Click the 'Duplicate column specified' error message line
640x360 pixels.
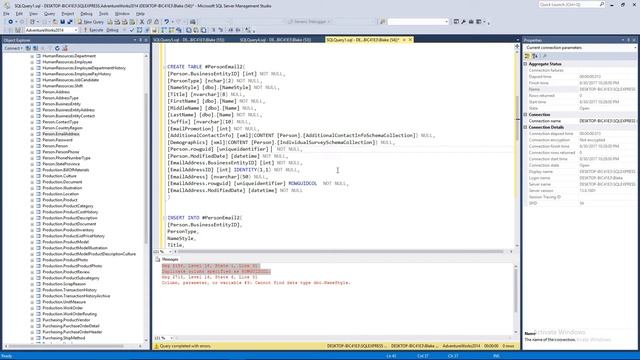click(216, 271)
